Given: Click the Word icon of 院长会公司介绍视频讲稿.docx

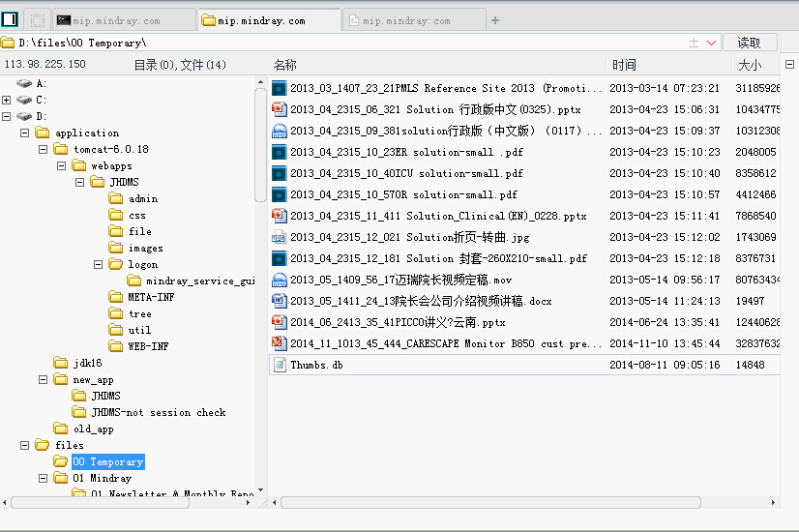Looking at the screenshot, I should [x=279, y=301].
